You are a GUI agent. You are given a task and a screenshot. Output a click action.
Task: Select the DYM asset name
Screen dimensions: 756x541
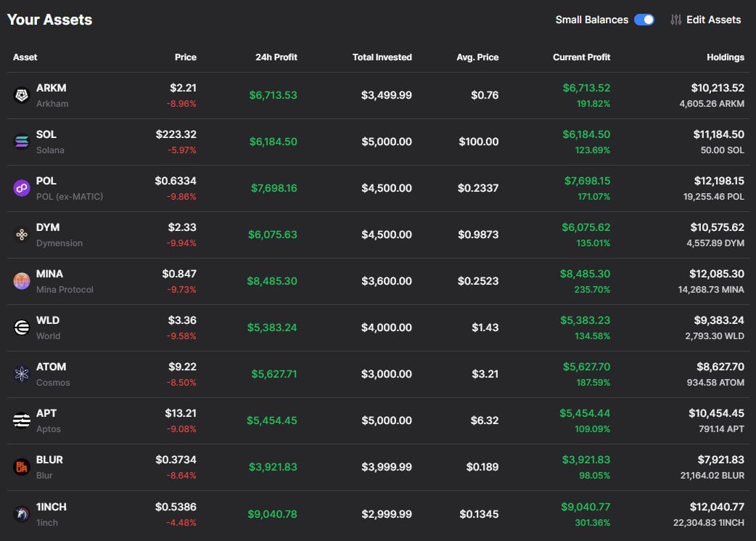coord(48,227)
